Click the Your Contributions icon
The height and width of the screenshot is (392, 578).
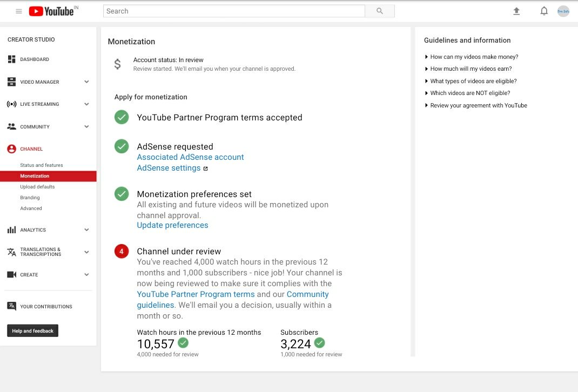[x=11, y=306]
